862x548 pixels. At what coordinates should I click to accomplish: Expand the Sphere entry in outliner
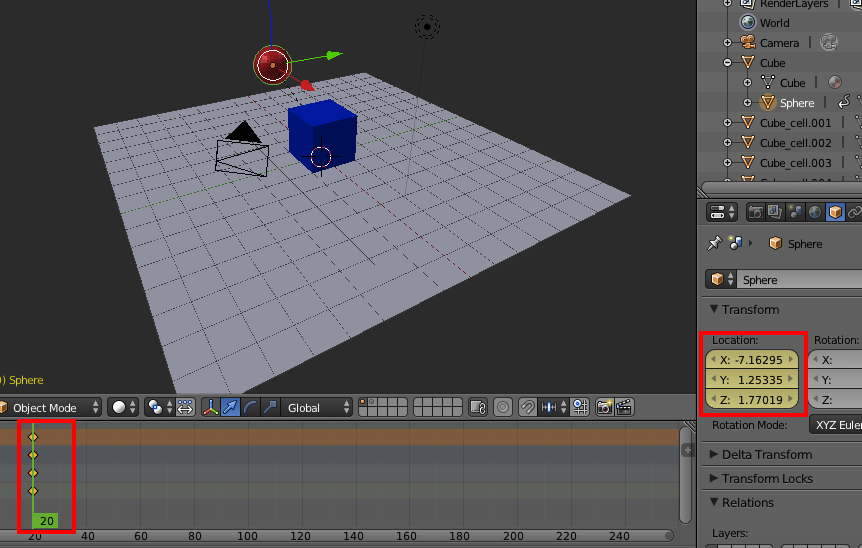(747, 103)
